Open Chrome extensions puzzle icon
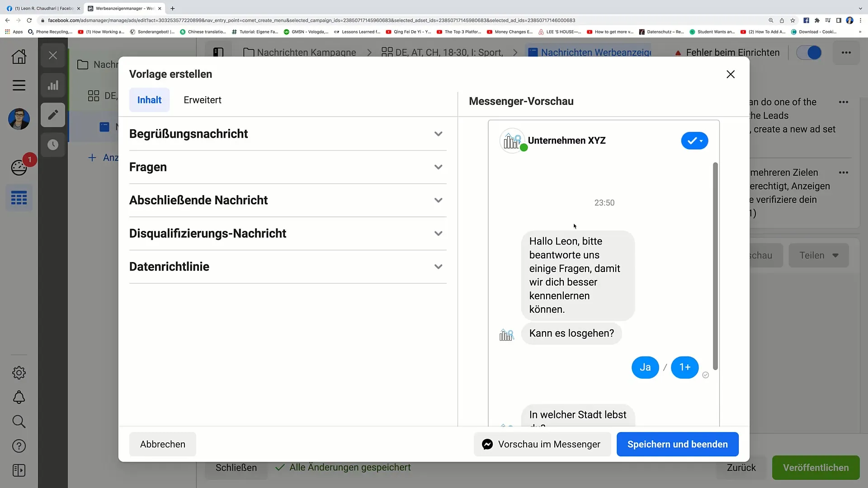The image size is (868, 488). click(817, 20)
